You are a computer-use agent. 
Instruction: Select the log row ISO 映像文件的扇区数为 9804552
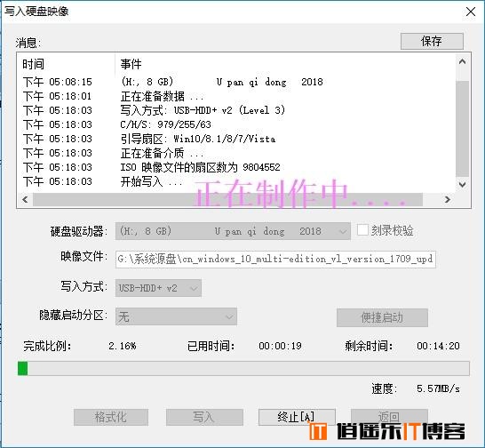pos(236,167)
